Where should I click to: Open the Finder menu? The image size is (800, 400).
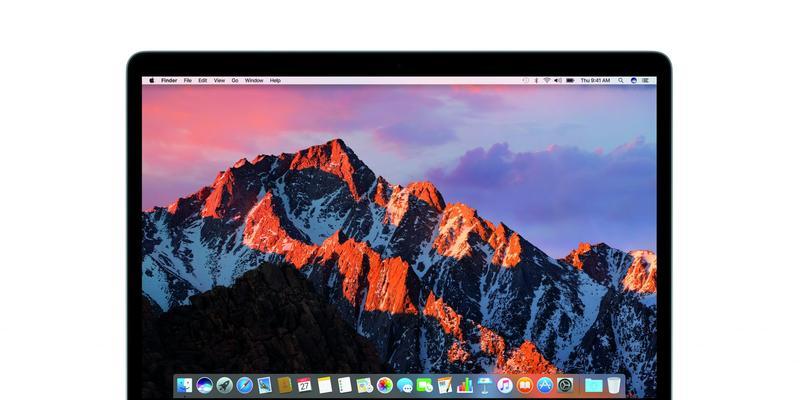tap(169, 80)
